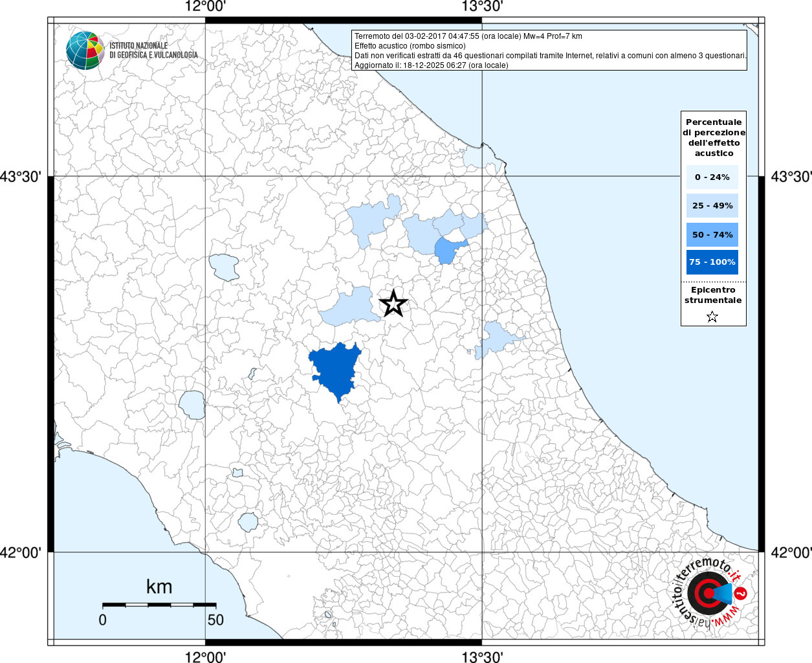Click the 'Epicentro strumentale' label
Image resolution: width=812 pixels, height=663 pixels.
tap(713, 295)
